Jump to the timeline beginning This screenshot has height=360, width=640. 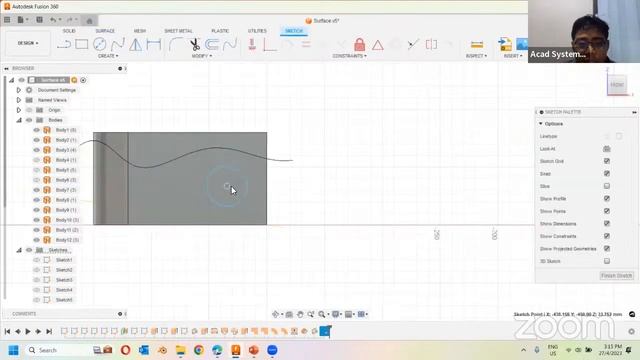pos(7,331)
